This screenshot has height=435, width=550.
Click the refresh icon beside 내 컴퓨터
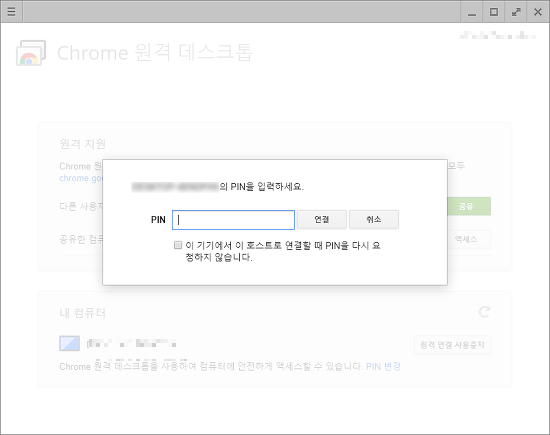point(484,312)
